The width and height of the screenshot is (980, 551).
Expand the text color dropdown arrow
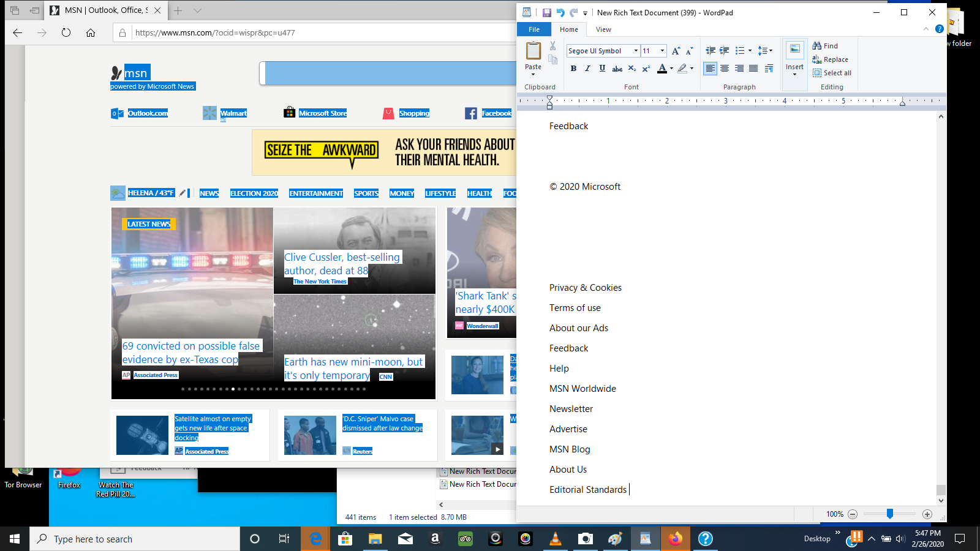671,69
